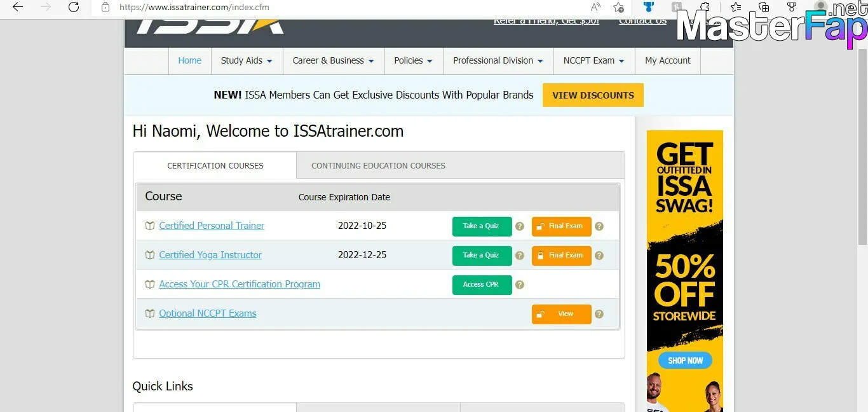Click the Quick Links heading

click(x=163, y=387)
